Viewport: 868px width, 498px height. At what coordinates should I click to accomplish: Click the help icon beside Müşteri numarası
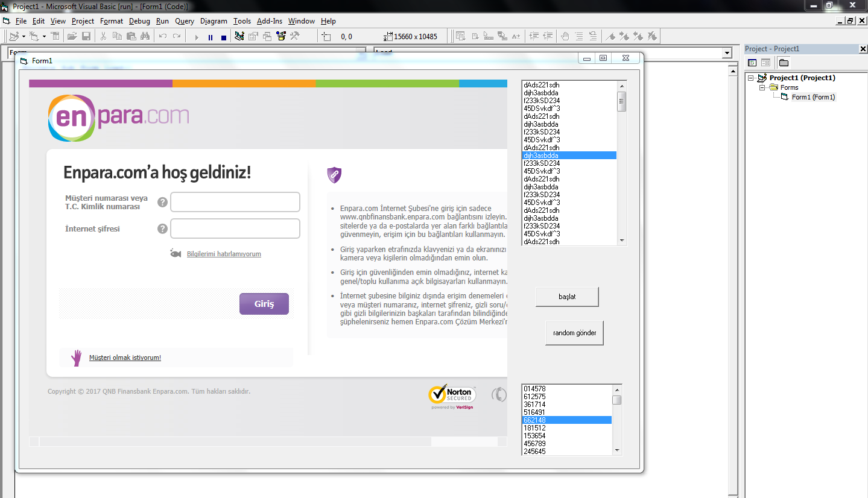click(162, 202)
